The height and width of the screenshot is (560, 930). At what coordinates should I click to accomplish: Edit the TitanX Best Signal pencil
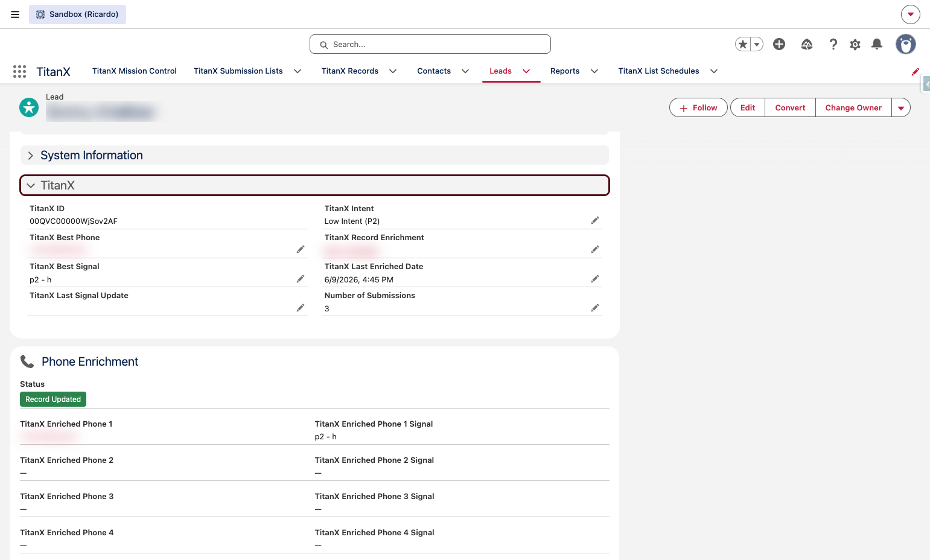pos(301,279)
